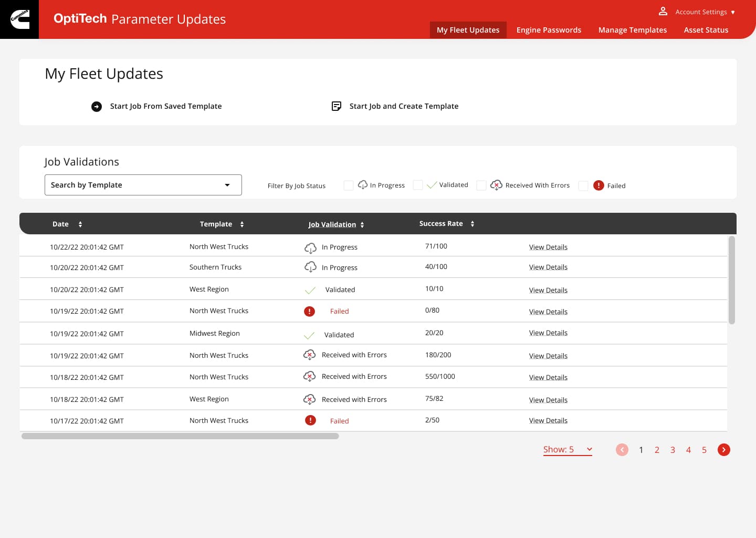756x538 pixels.
Task: Click the Start Job and Create Template icon
Action: [337, 106]
